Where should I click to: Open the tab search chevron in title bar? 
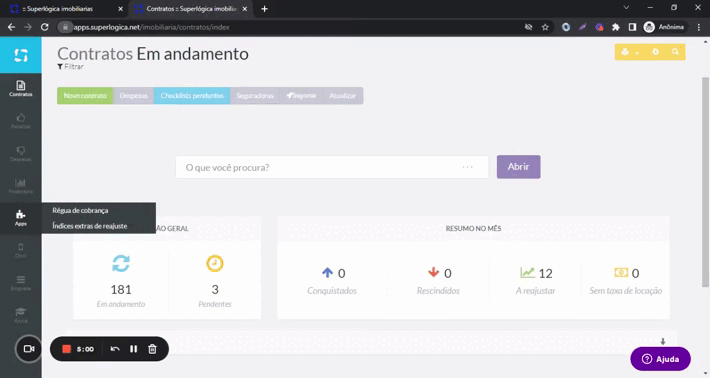(x=626, y=8)
